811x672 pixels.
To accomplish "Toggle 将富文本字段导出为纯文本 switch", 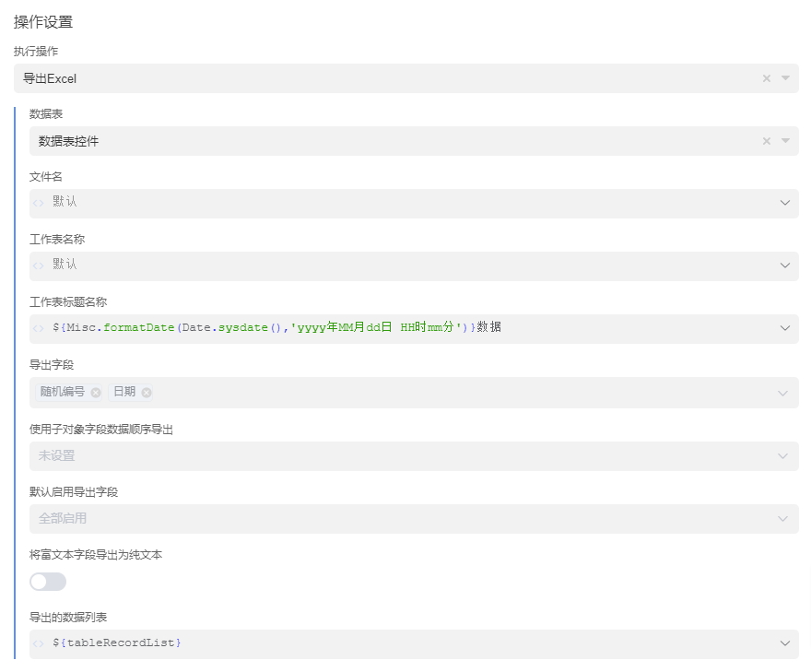I will click(48, 582).
